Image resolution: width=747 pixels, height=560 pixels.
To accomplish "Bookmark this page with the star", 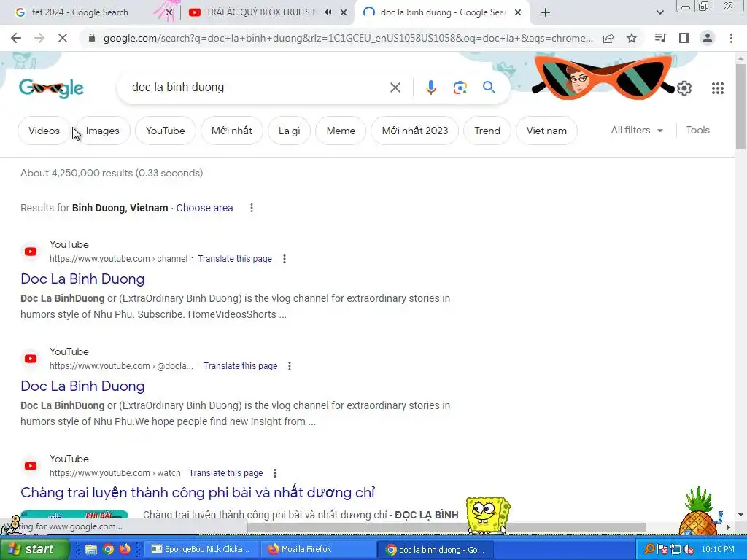I will pyautogui.click(x=632, y=38).
